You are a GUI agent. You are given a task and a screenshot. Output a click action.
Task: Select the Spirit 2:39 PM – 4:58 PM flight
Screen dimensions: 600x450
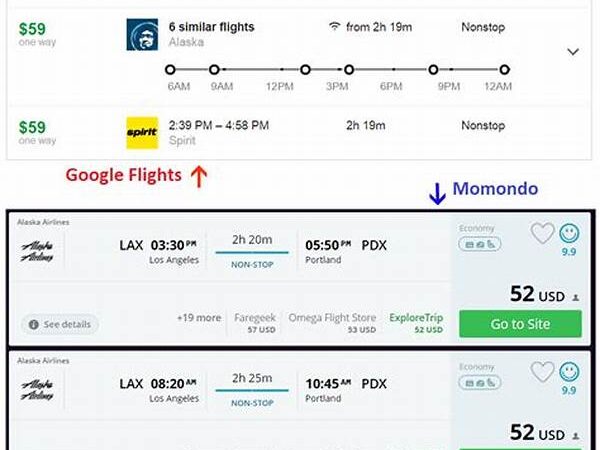205,125
